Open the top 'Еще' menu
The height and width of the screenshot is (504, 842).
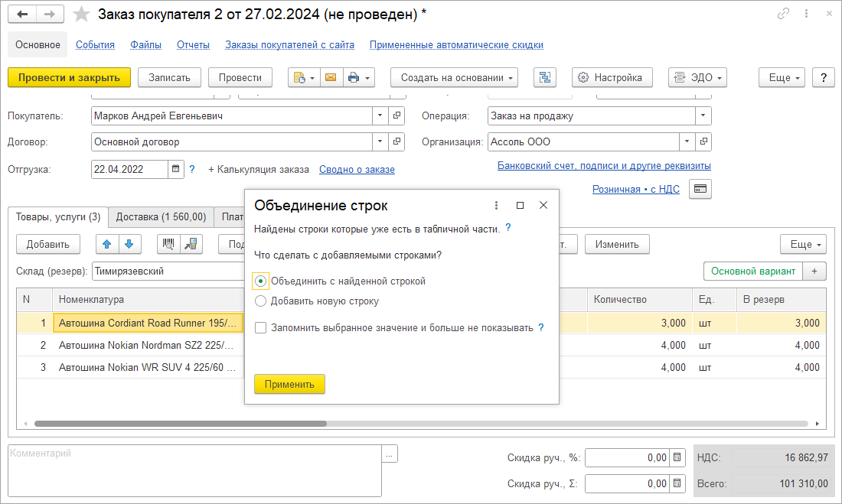[x=782, y=78]
